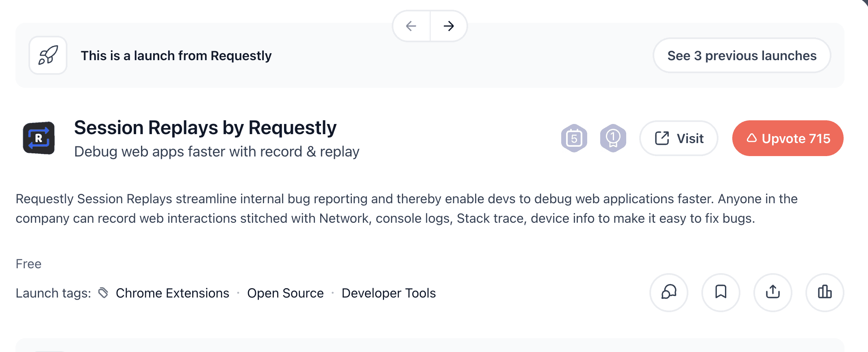Upvote Session Replays by Requestly
The image size is (868, 352).
point(788,138)
